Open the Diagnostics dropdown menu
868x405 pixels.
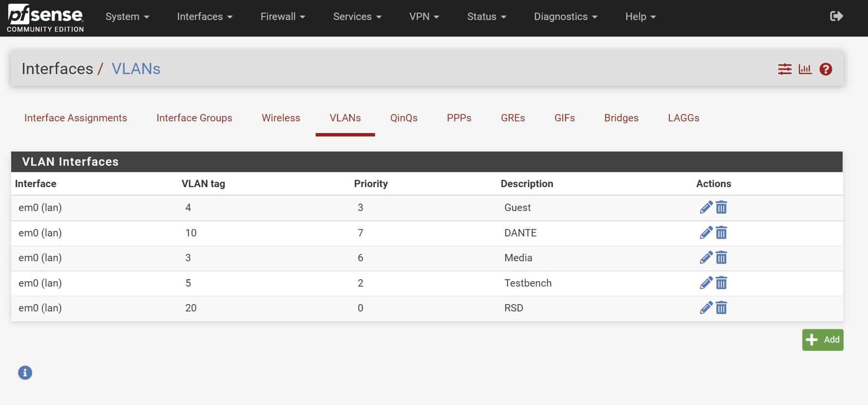click(x=566, y=17)
